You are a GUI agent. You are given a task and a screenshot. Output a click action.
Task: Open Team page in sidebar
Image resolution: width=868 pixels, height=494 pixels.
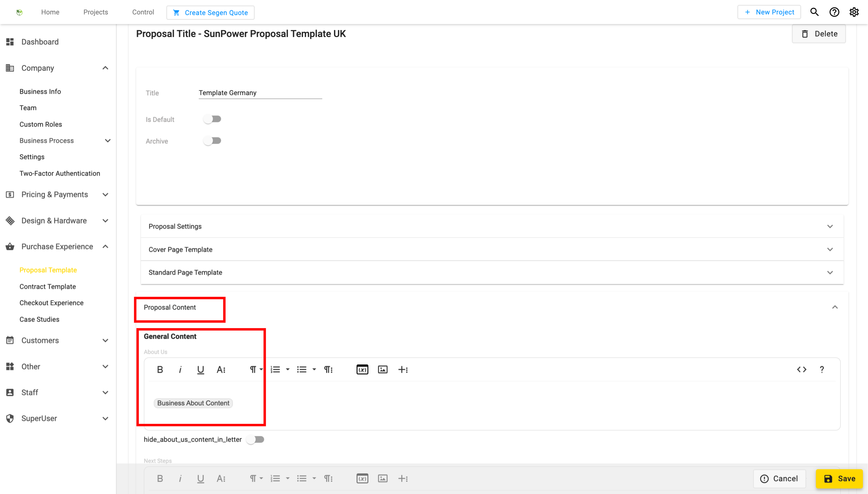click(x=28, y=108)
